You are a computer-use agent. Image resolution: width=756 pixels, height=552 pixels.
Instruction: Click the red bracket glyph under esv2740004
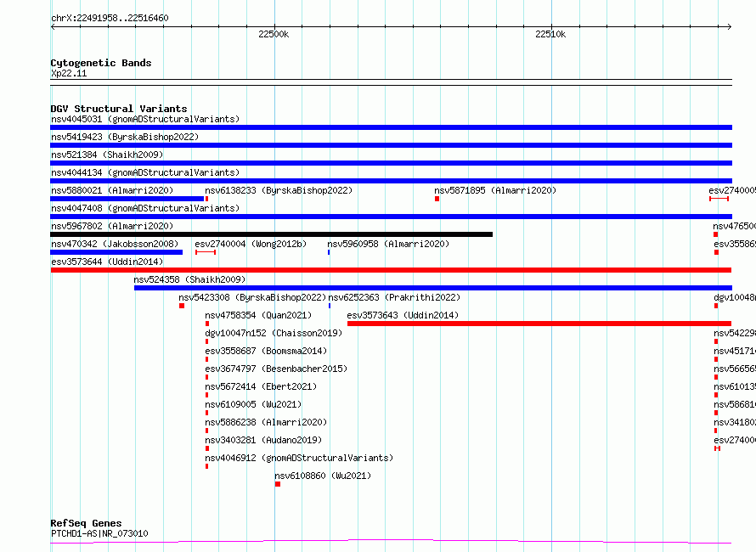pyautogui.click(x=206, y=252)
